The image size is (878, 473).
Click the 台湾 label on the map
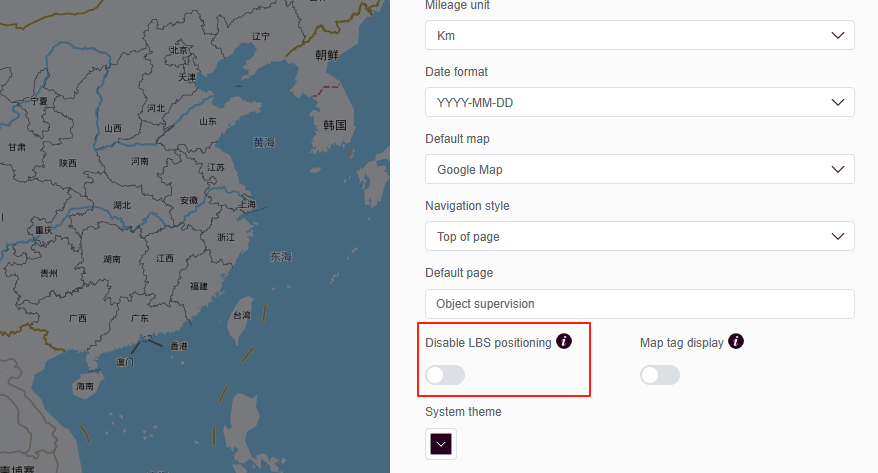point(242,315)
